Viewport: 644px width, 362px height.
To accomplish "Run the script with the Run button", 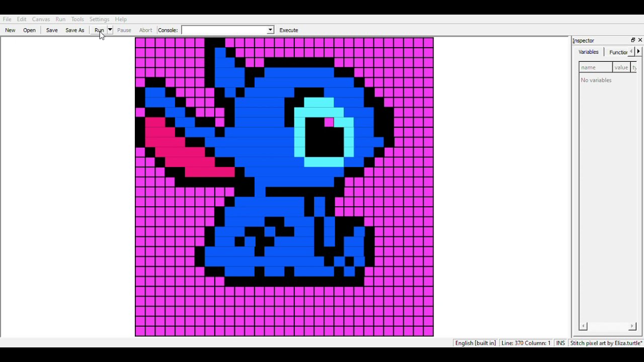I will click(99, 30).
